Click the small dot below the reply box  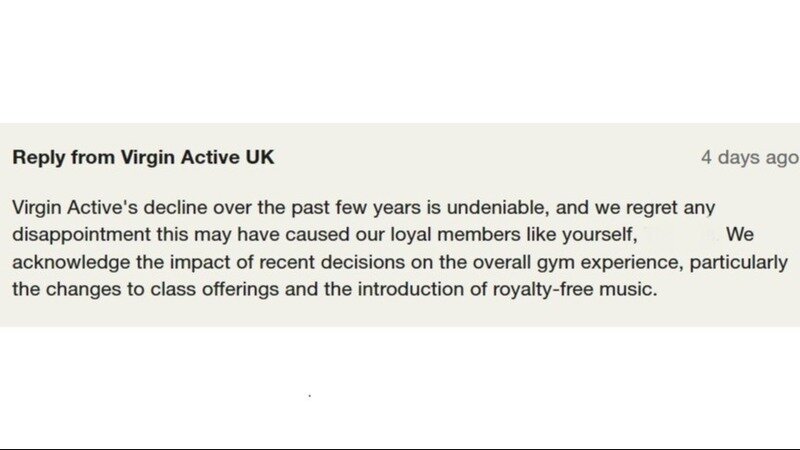tap(309, 396)
